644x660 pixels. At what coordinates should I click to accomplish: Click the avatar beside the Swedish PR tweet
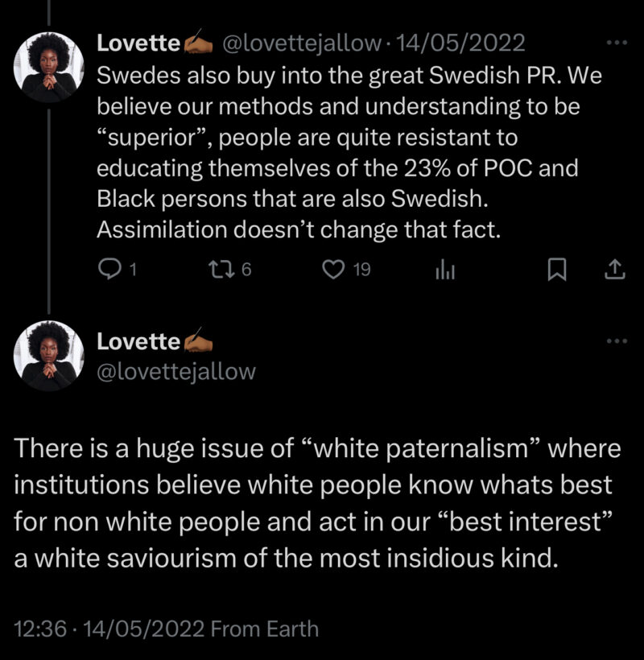tap(50, 68)
